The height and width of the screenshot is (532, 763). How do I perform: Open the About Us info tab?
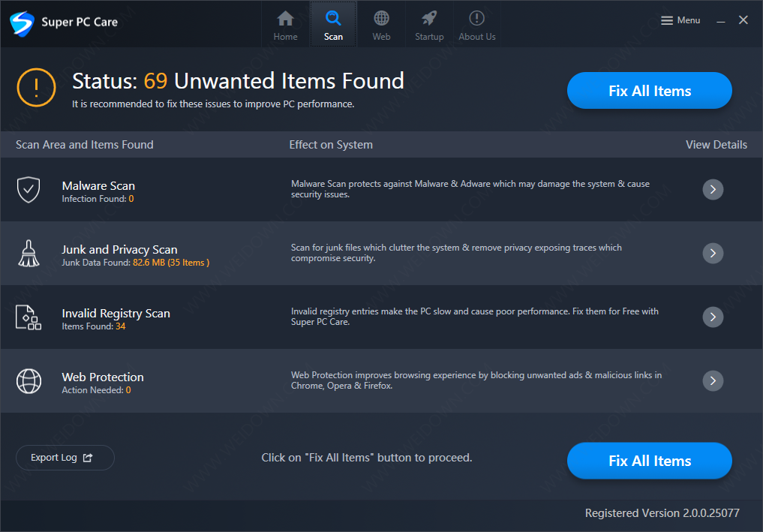point(477,24)
